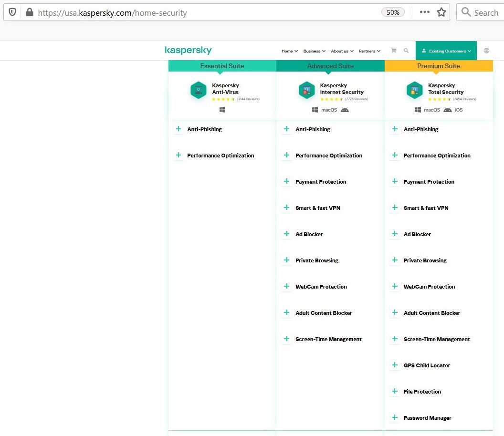Open the Kaspersky Total Security product title
This screenshot has height=436, width=504.
tap(446, 89)
